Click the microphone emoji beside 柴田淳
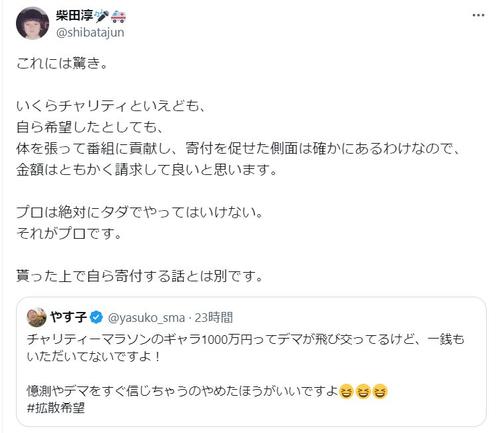The image size is (500, 433). pos(102,16)
